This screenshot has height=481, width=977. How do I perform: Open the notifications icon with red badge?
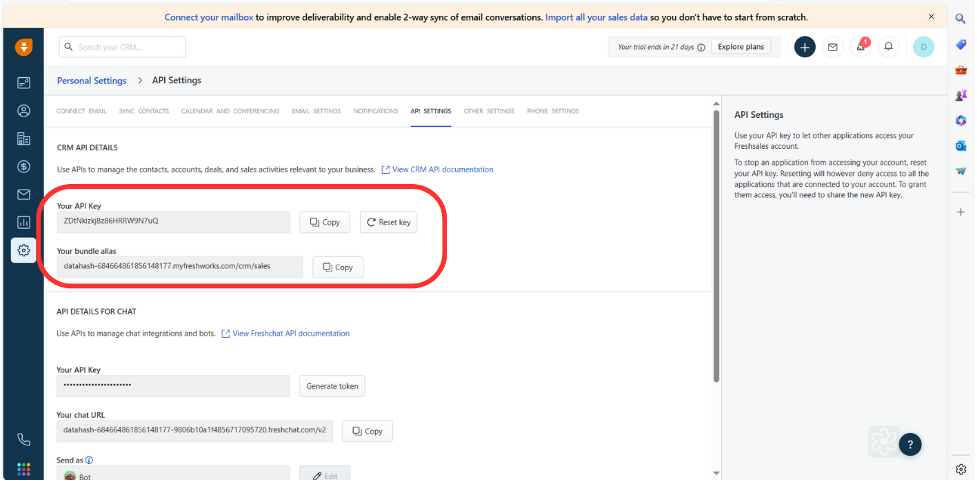[861, 47]
